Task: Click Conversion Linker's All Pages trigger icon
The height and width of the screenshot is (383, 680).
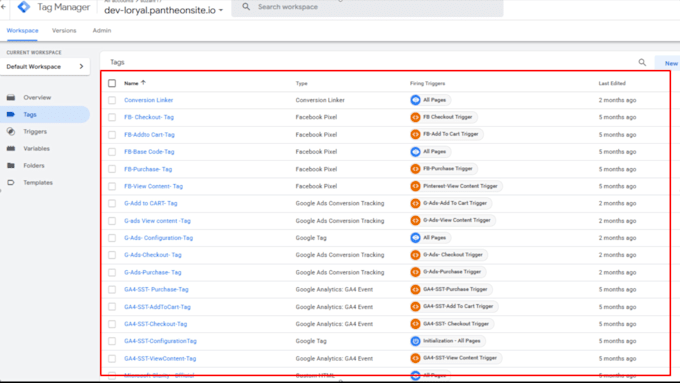Action: (415, 100)
